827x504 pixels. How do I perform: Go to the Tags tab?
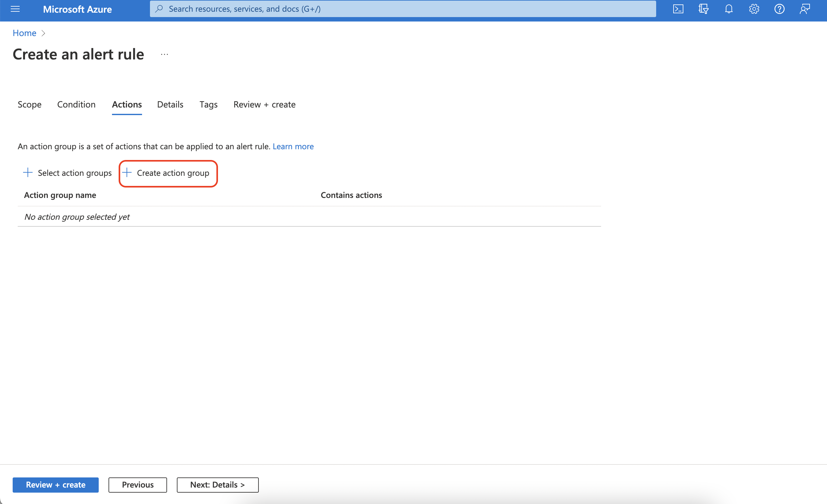[208, 105]
